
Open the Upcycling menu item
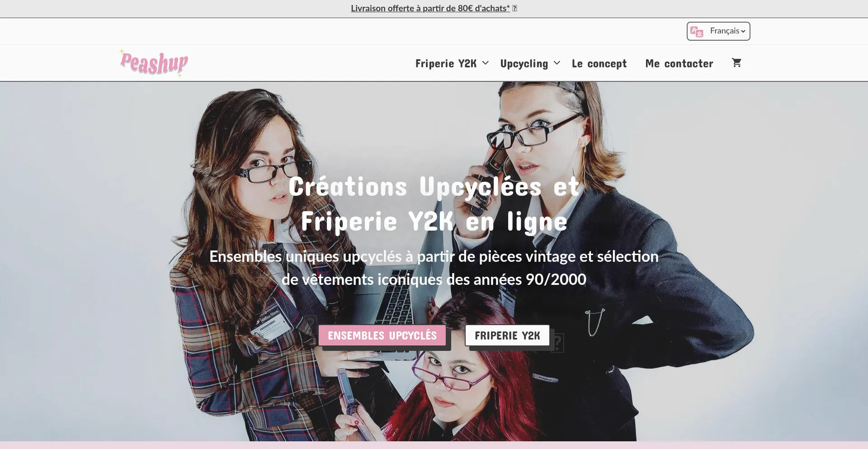(x=524, y=63)
